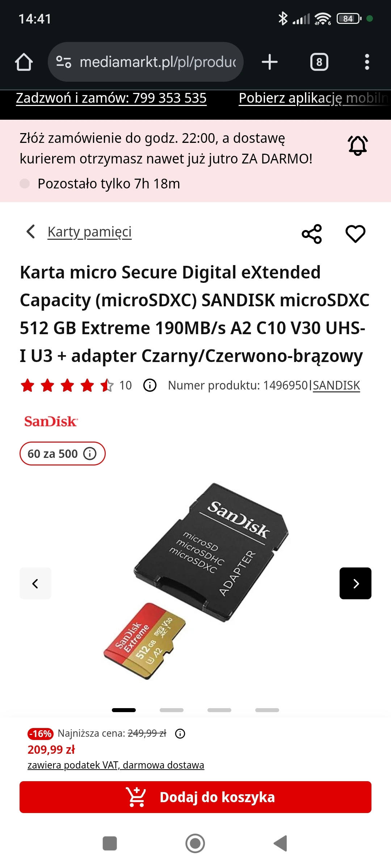Image resolution: width=391 pixels, height=868 pixels.
Task: Open the Karty pamięci category link
Action: pyautogui.click(x=89, y=232)
